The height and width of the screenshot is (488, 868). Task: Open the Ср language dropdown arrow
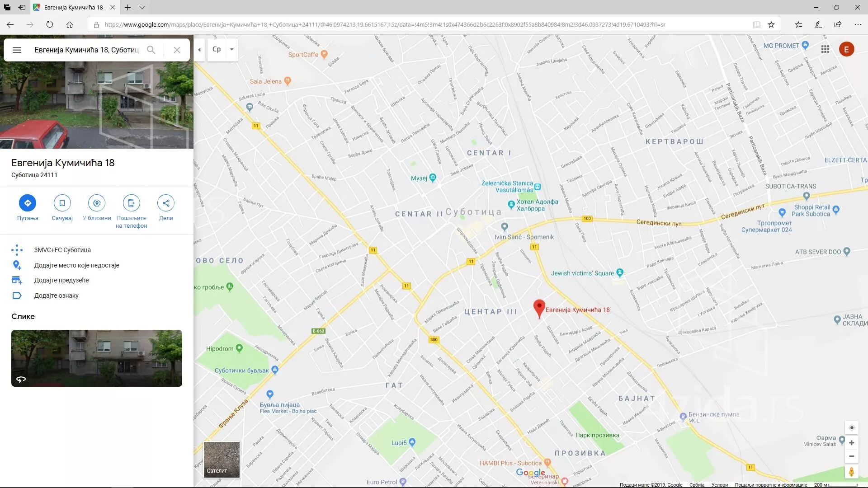click(231, 49)
